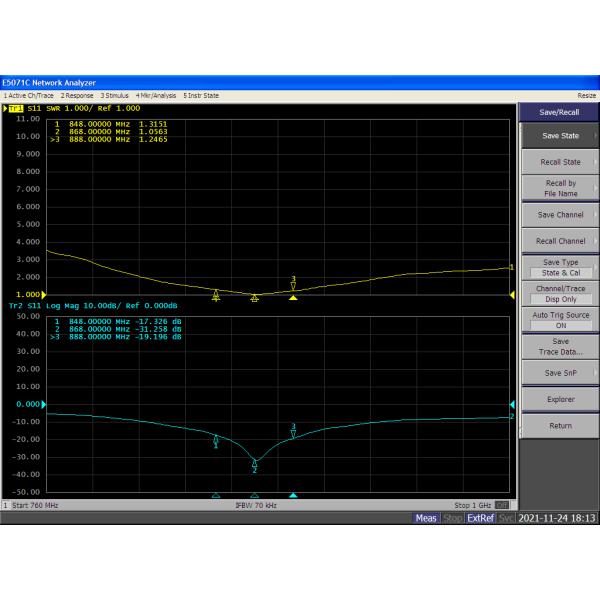600x600 pixels.
Task: Open the Mkr/Analysis menu
Action: tap(157, 95)
